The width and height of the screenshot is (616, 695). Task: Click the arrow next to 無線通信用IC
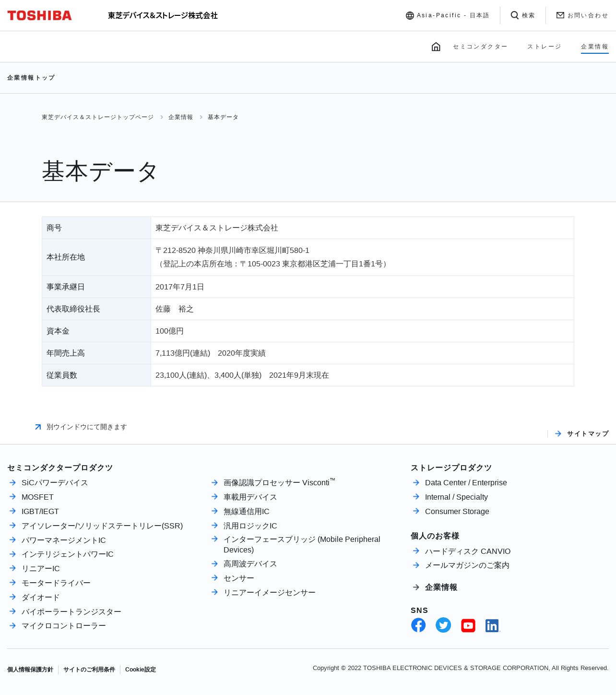pyautogui.click(x=214, y=511)
